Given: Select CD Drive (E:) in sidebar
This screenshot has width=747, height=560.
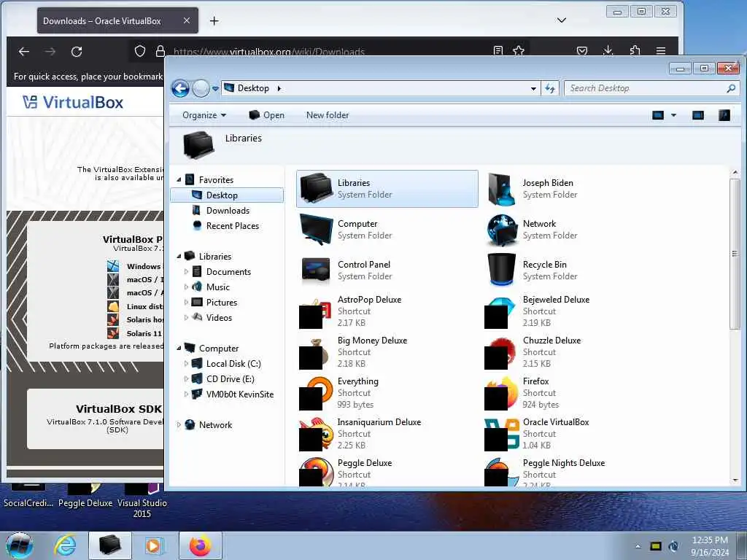Looking at the screenshot, I should click(230, 379).
